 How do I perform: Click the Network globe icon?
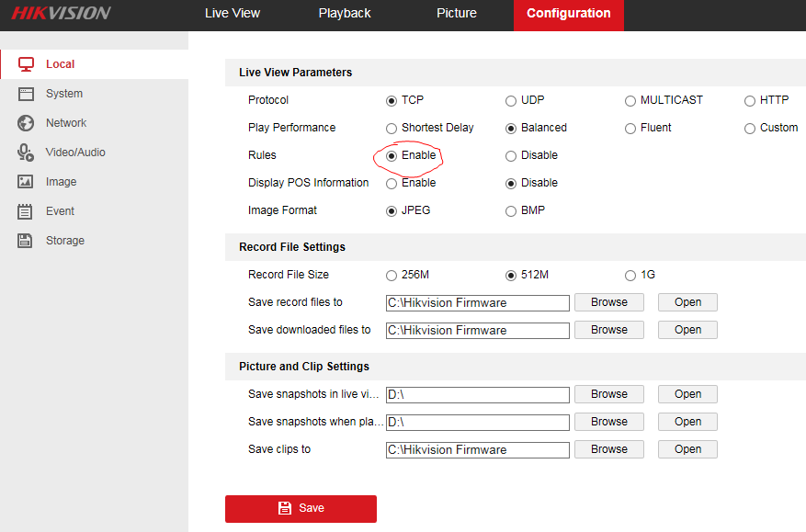tap(26, 123)
